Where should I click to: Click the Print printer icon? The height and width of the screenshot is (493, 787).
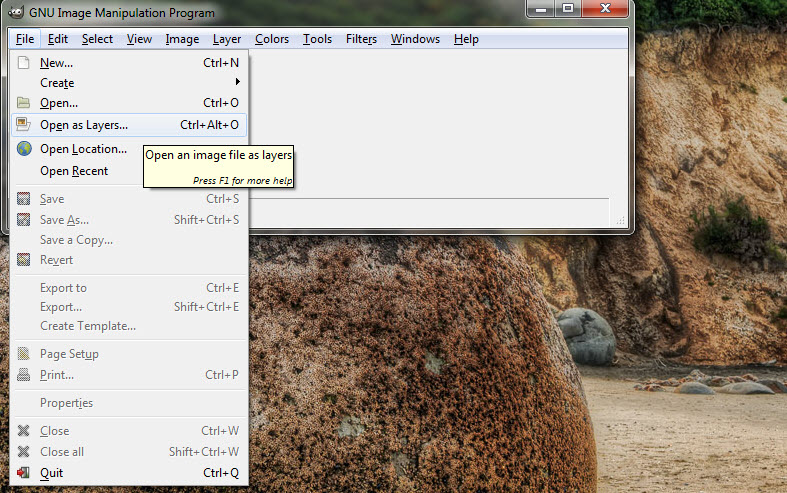point(23,375)
